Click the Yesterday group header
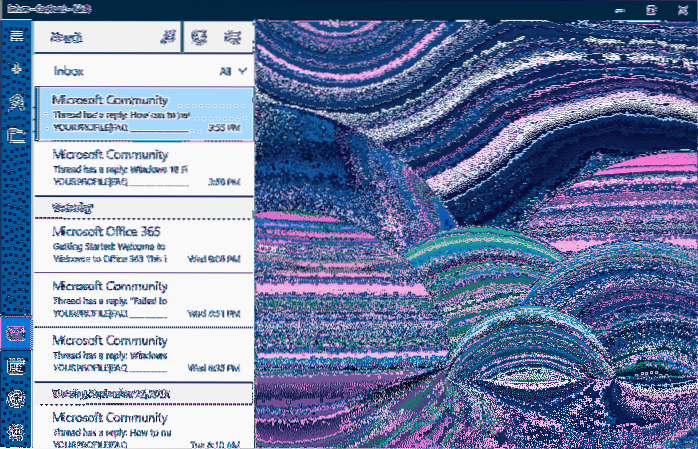Screen dimensions: 698x449 click(144, 207)
